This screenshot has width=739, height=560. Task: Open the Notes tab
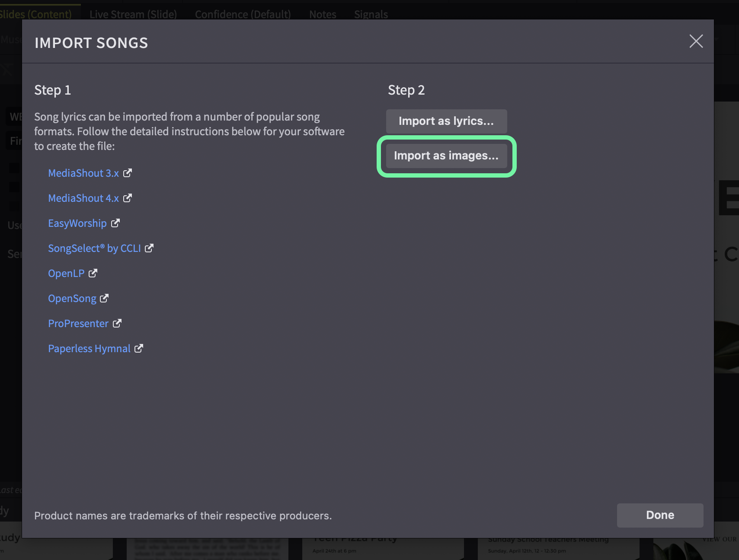[x=323, y=14]
